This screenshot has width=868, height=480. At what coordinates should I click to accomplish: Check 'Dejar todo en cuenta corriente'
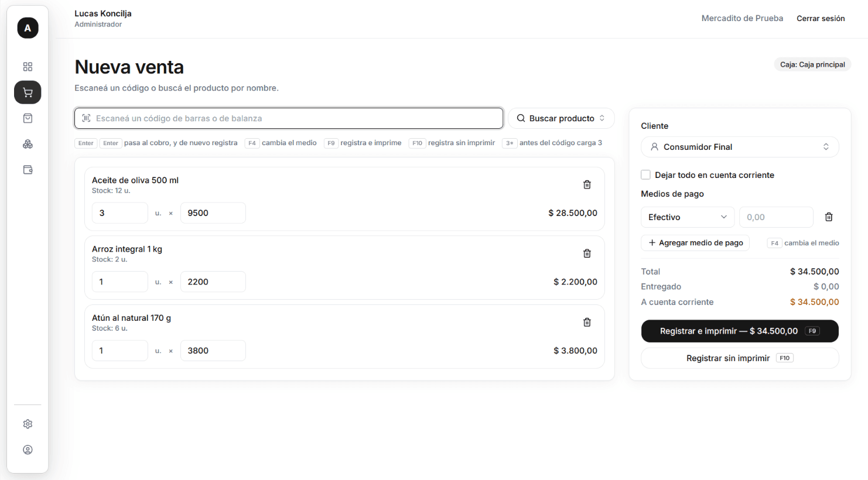pos(645,175)
